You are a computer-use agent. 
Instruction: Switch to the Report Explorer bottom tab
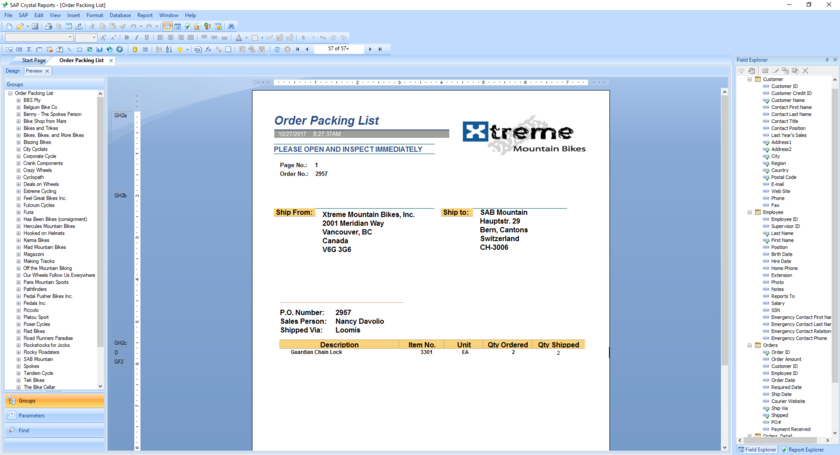point(802,450)
